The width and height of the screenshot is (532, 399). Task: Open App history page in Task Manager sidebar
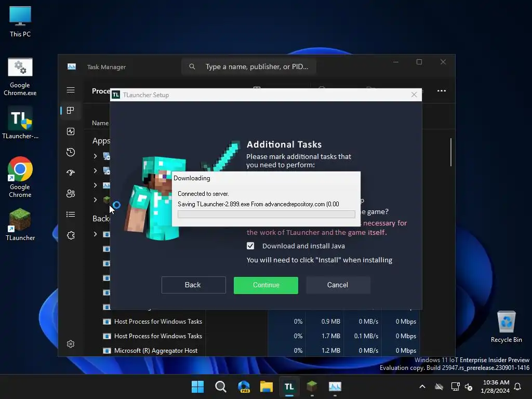[x=71, y=152]
